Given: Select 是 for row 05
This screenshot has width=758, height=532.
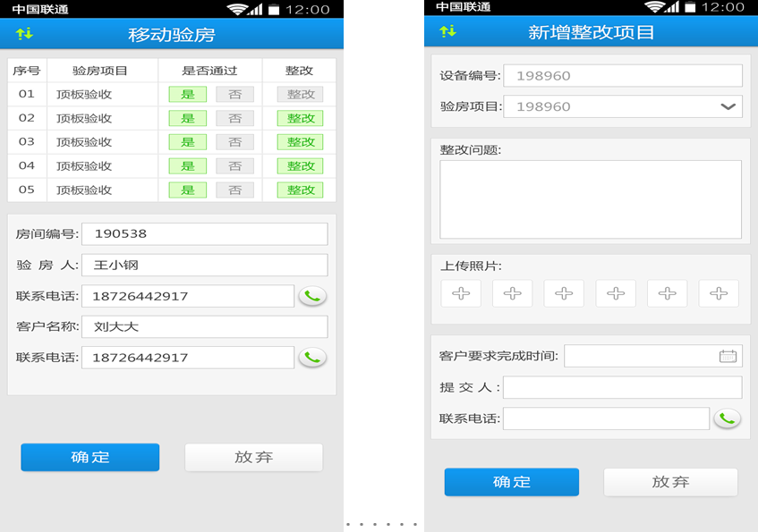Looking at the screenshot, I should tap(188, 190).
